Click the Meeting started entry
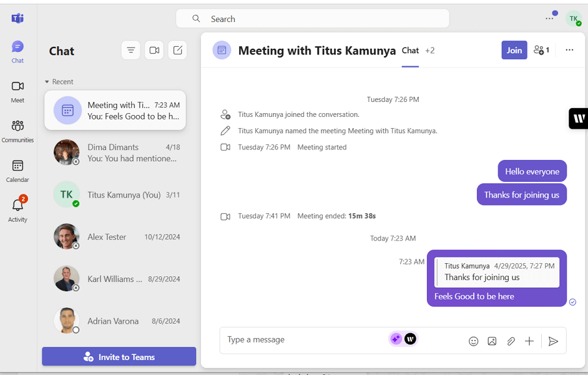Screen dimensions: 588x375 [321, 147]
